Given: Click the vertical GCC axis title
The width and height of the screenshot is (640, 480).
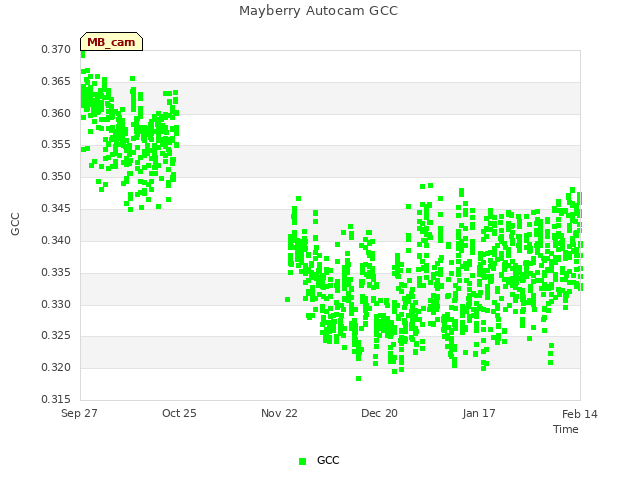Looking at the screenshot, I should pyautogui.click(x=15, y=224).
